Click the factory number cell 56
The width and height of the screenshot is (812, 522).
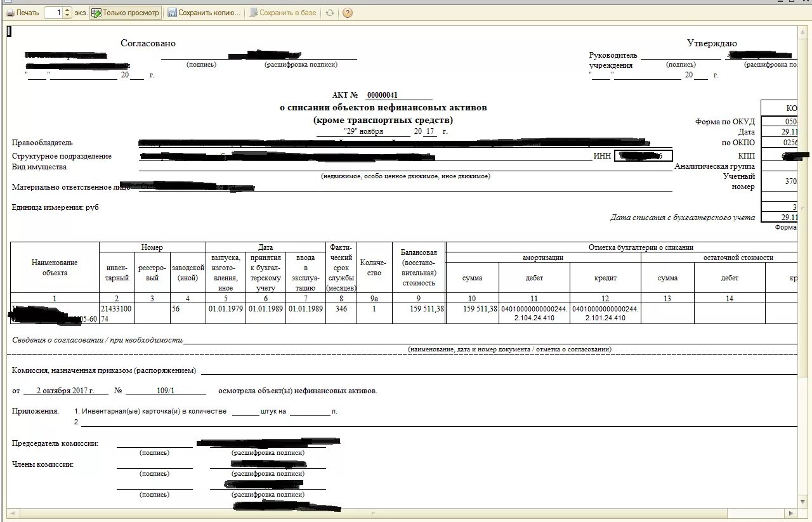pyautogui.click(x=188, y=314)
